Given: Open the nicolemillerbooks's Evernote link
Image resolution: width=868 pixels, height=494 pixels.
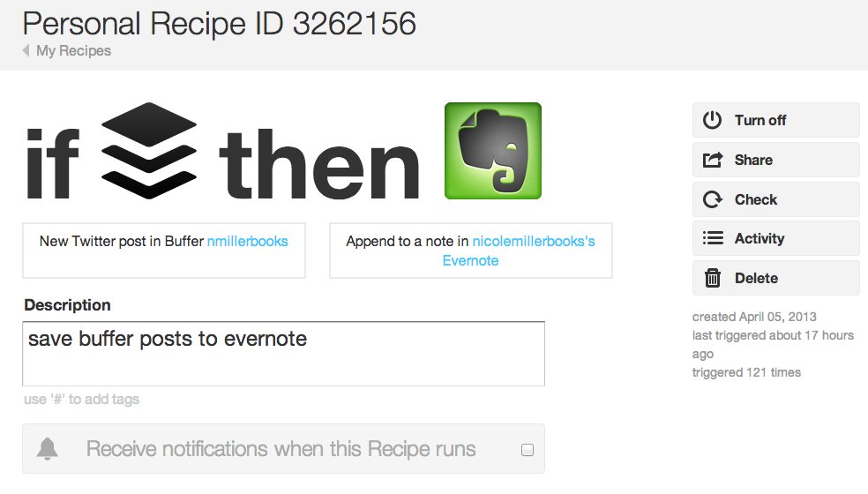Looking at the screenshot, I should (x=520, y=251).
